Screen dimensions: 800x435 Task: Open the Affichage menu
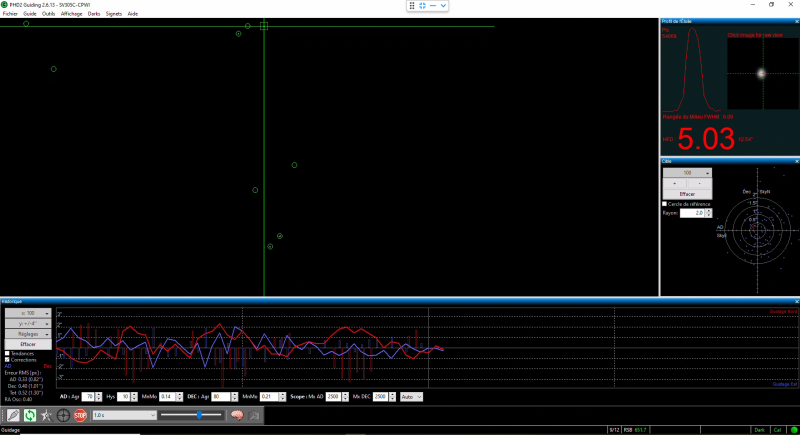tap(71, 14)
